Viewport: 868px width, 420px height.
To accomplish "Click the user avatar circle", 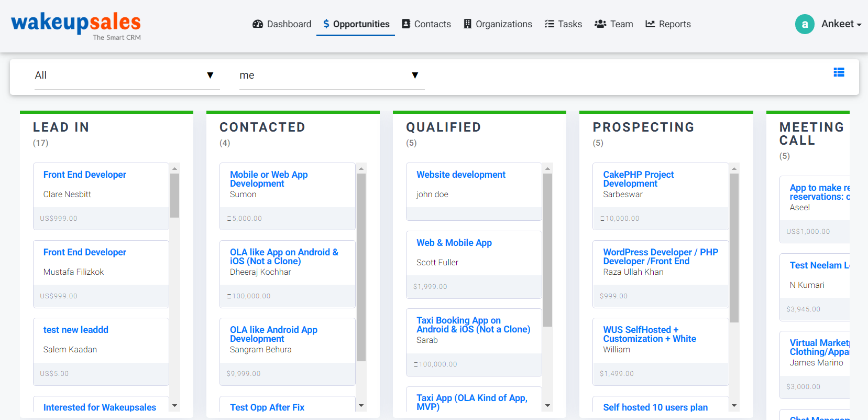I will pyautogui.click(x=805, y=24).
